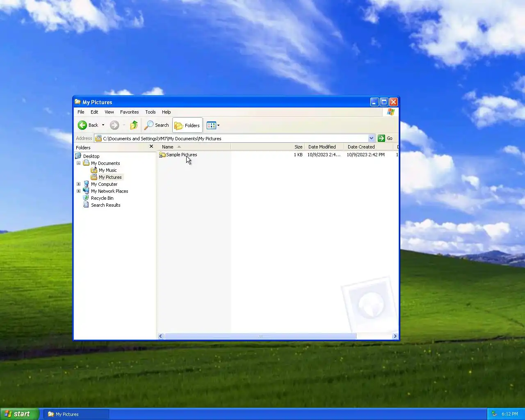Select the Sample Pictures shortcut item
The image size is (525, 420).
[178, 155]
